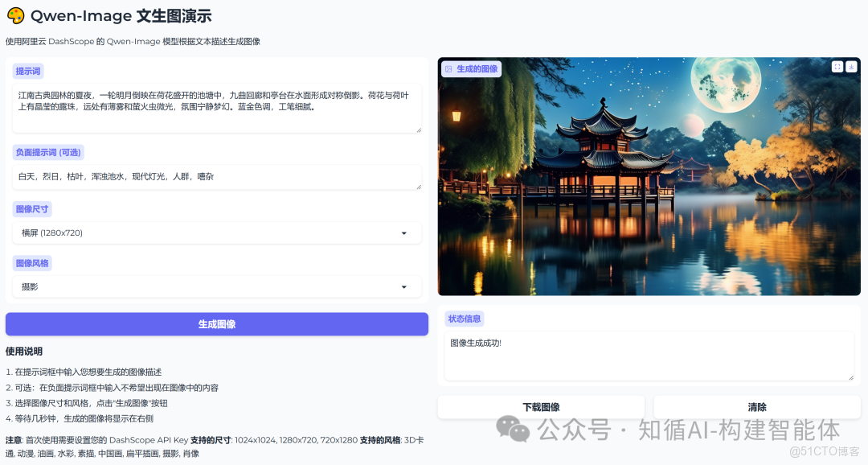This screenshot has height=465, width=868.
Task: Click the 生成图像 button
Action: (216, 323)
